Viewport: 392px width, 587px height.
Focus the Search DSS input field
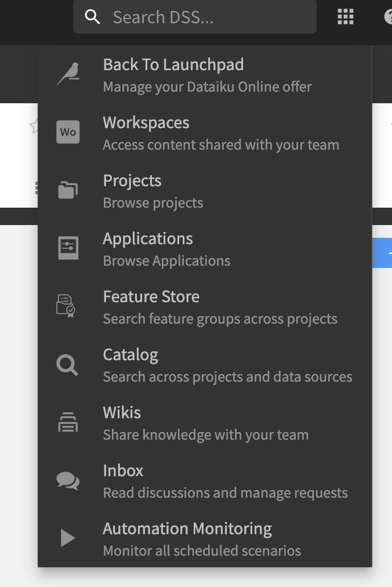(195, 17)
